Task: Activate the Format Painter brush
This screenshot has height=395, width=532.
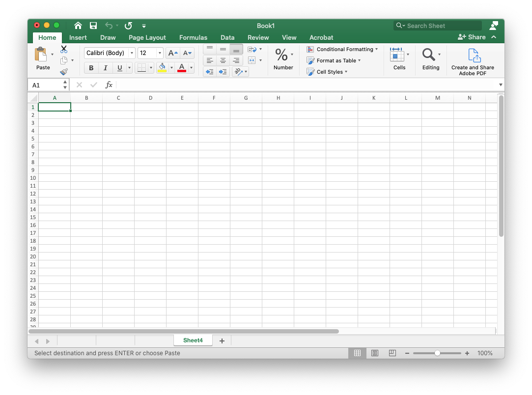Action: (x=64, y=72)
